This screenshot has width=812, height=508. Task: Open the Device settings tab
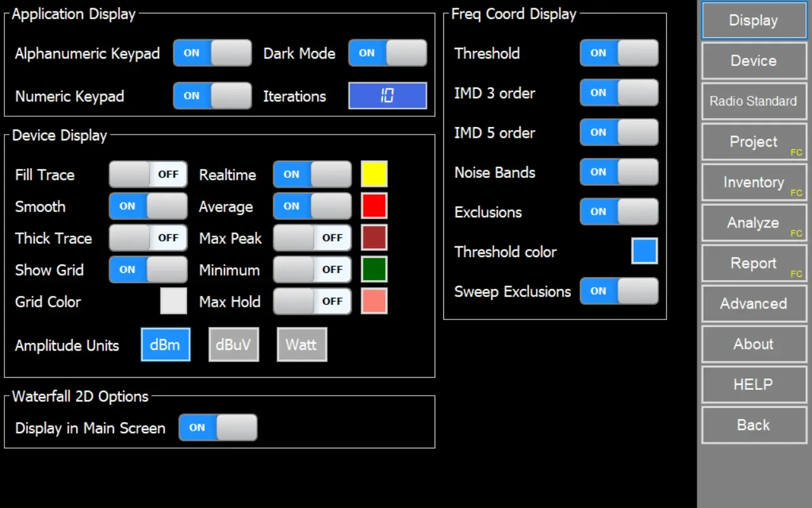[754, 61]
